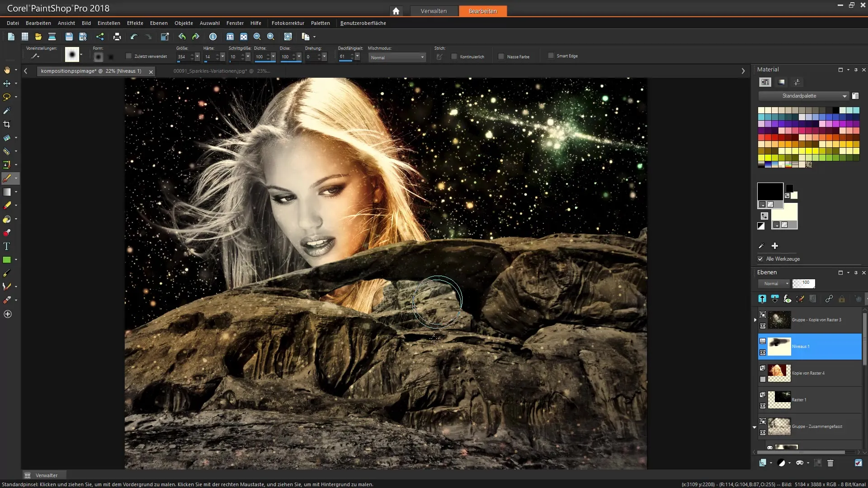Image resolution: width=868 pixels, height=488 pixels.
Task: Open the Effekte menu
Action: tap(135, 23)
